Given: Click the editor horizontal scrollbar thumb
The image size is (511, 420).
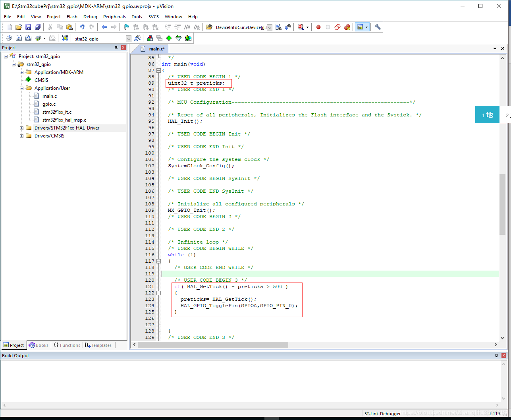Looking at the screenshot, I should (x=213, y=345).
